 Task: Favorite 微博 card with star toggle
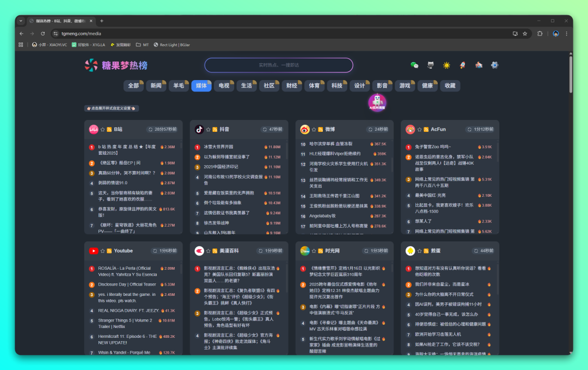[314, 130]
